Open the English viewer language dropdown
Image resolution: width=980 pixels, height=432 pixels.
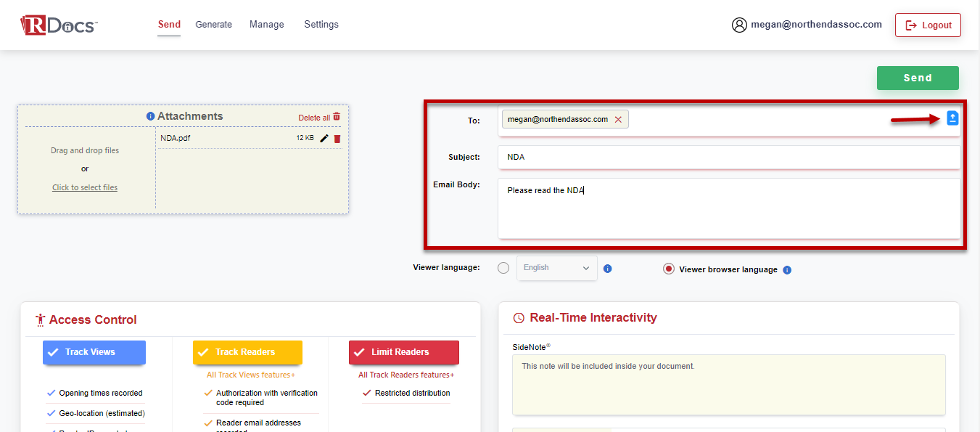pyautogui.click(x=556, y=268)
